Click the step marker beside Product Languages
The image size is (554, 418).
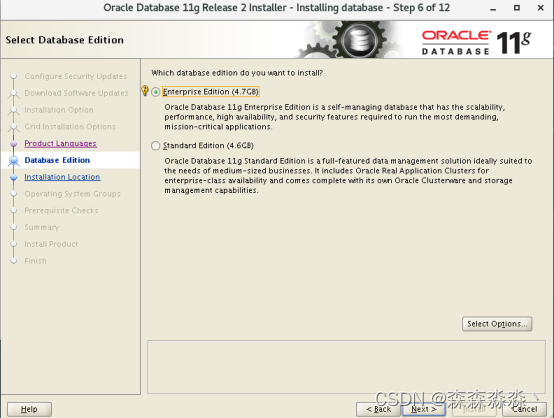[13, 144]
